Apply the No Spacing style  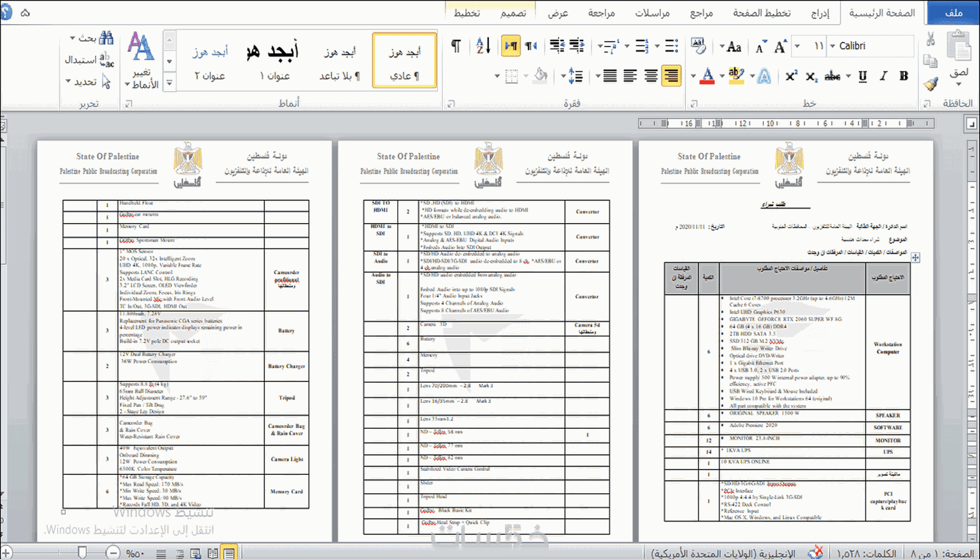click(340, 61)
